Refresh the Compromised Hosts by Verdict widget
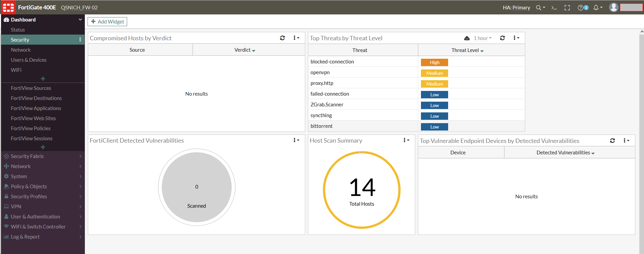The width and height of the screenshot is (644, 254). click(x=282, y=38)
